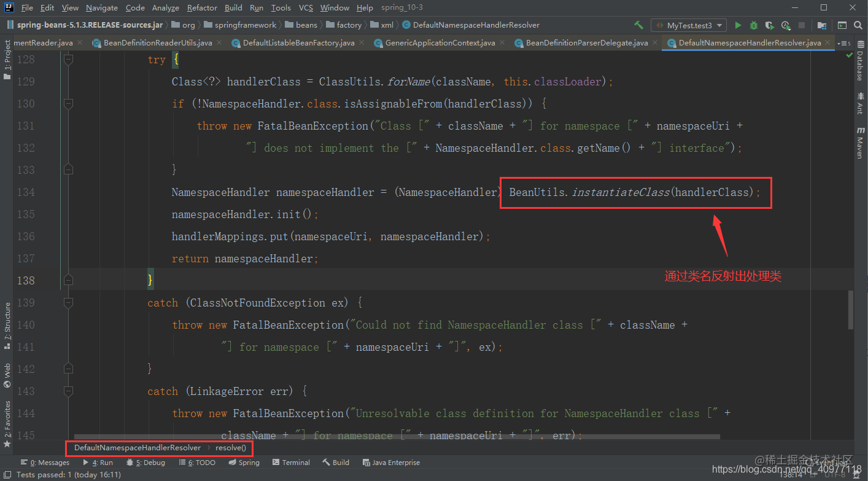Open Search Everywhere magnifier icon
Viewport: 868px width, 481px height.
(x=859, y=25)
